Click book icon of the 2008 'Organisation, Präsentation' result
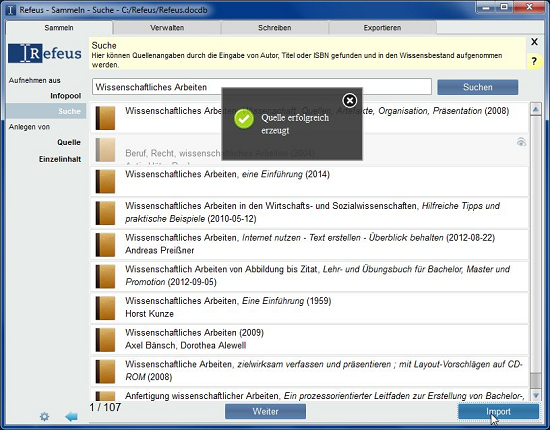 click(x=105, y=118)
